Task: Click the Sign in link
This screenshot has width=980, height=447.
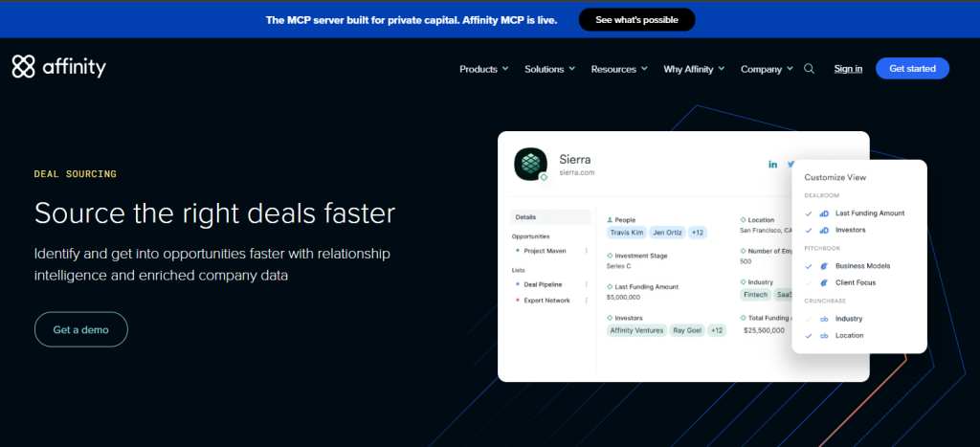Action: click(x=848, y=69)
